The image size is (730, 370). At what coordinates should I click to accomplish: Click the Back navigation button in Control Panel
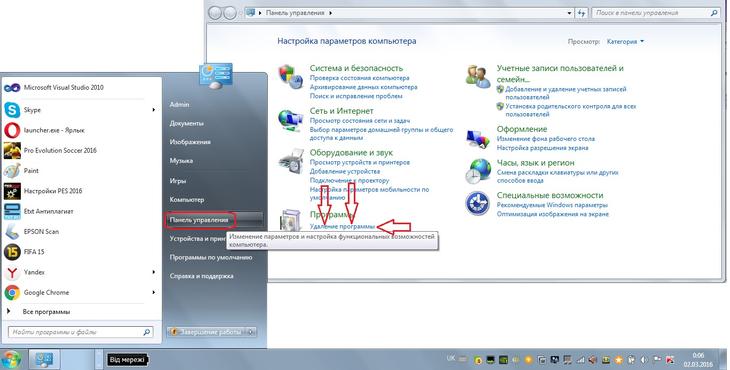(215, 13)
